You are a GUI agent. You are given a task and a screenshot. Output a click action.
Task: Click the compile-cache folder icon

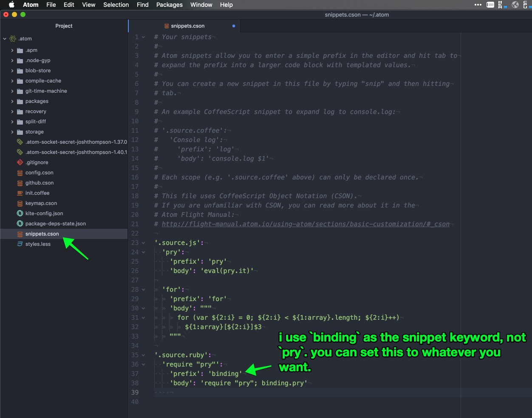pos(20,81)
